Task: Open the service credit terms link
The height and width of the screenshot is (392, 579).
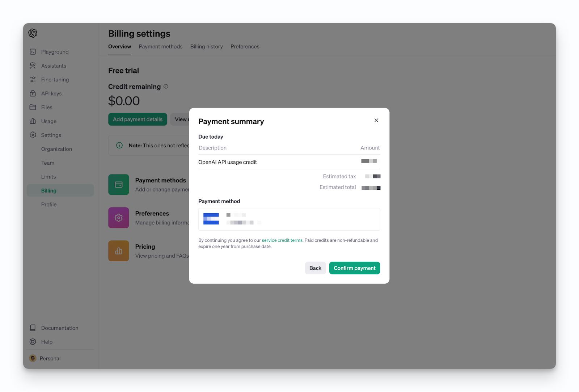Action: point(282,240)
